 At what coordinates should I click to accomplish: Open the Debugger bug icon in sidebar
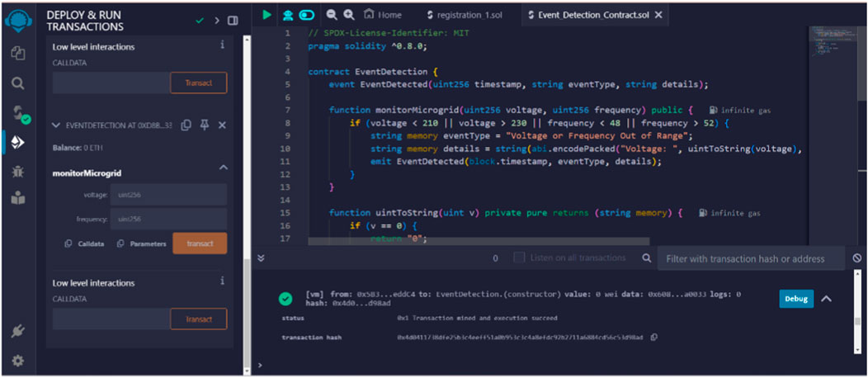pos(17,172)
